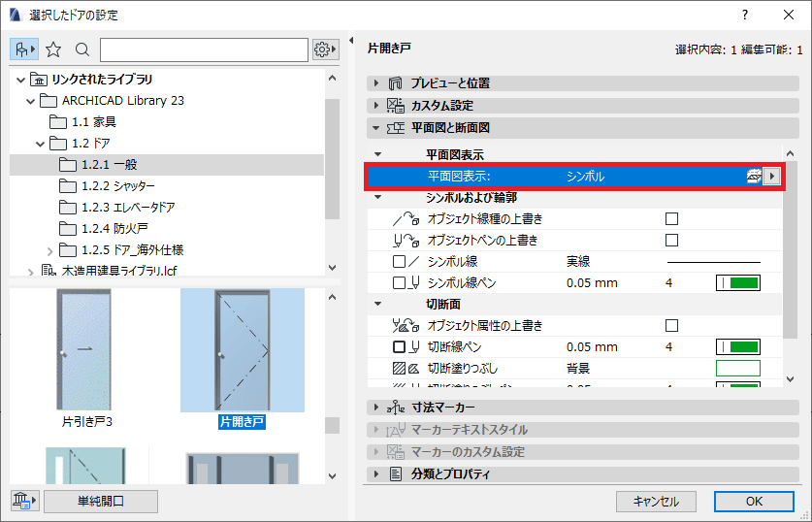Click the プレビューと位置 panel icon

396,82
